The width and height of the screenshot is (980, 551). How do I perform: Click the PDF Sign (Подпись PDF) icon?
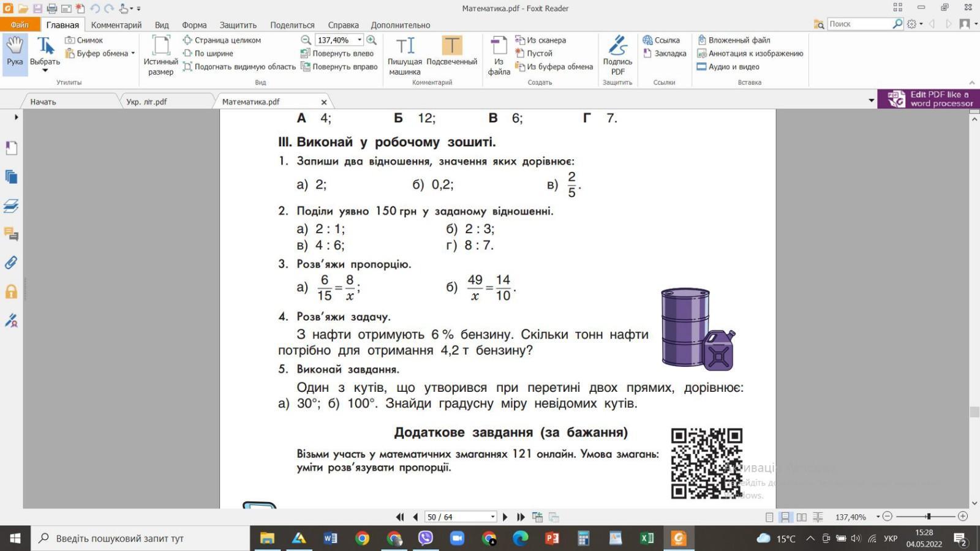point(617,53)
